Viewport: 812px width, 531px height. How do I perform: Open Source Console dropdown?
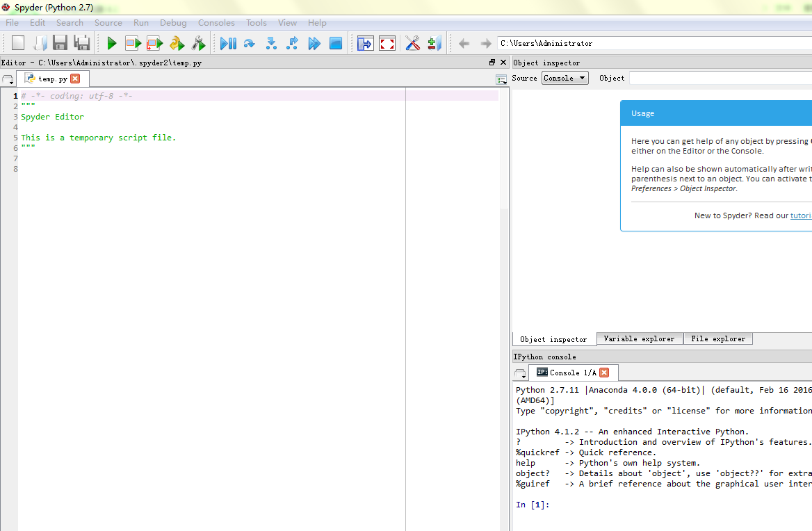pyautogui.click(x=565, y=78)
